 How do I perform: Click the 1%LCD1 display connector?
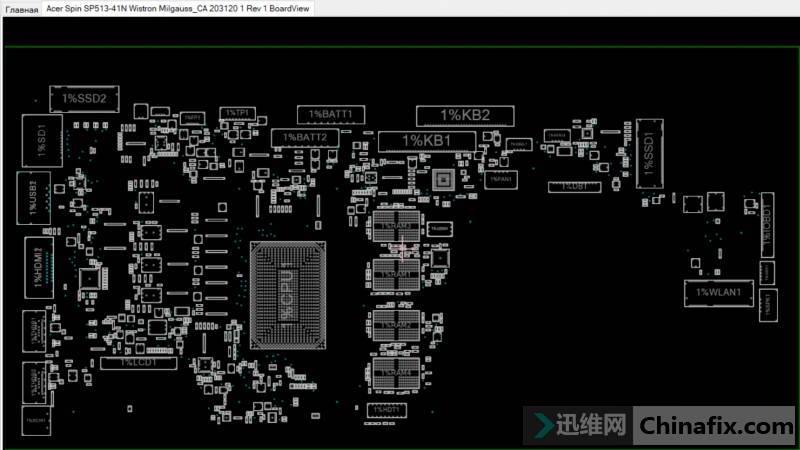tap(139, 363)
